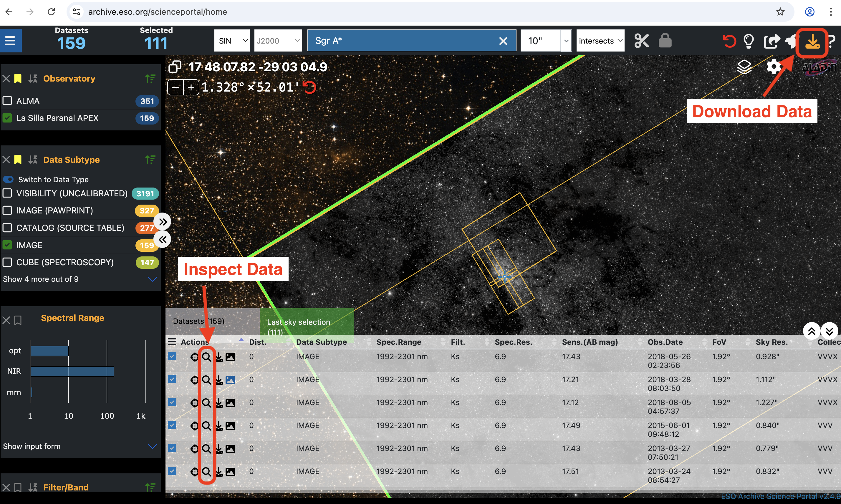This screenshot has width=841, height=504.
Task: Expand Show 4 more out of 9
Action: pyautogui.click(x=41, y=279)
